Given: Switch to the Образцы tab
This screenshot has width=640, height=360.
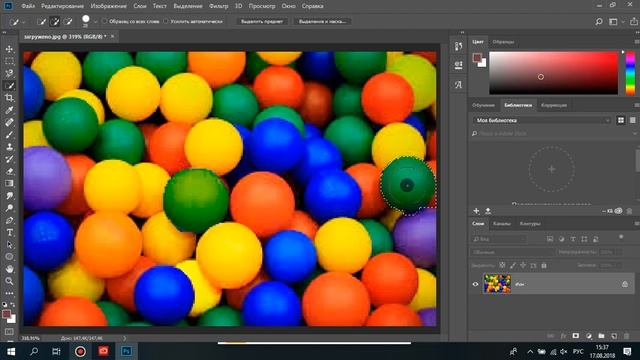Looking at the screenshot, I should 503,42.
